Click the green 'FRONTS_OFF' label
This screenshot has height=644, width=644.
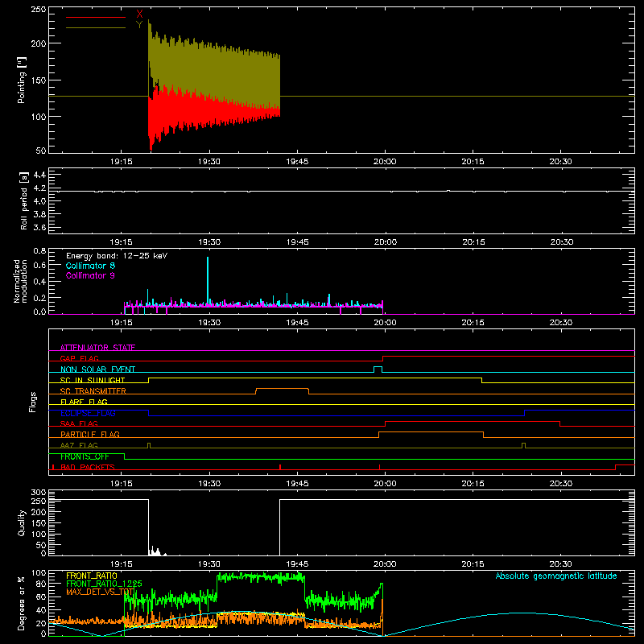click(x=85, y=456)
